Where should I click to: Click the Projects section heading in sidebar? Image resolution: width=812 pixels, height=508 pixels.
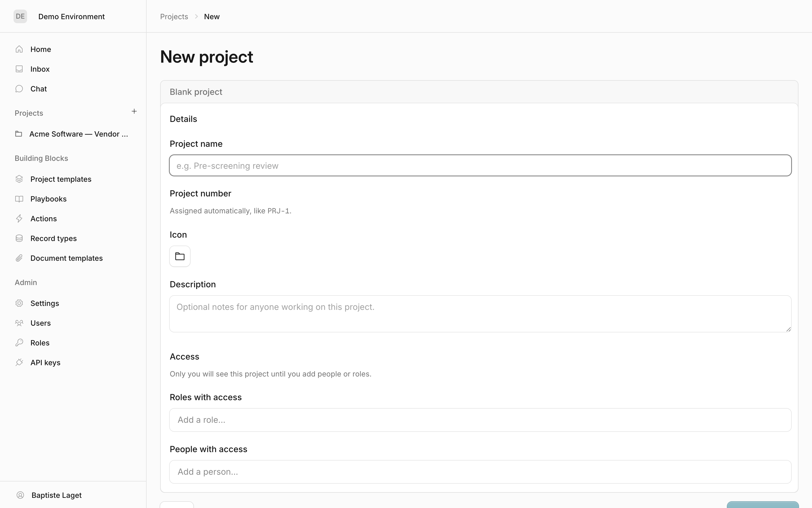[x=29, y=113]
